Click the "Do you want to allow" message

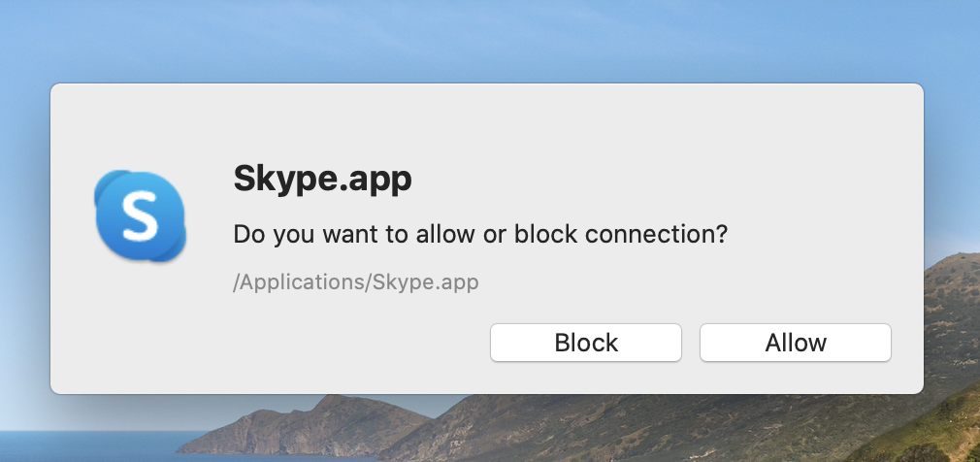(480, 235)
